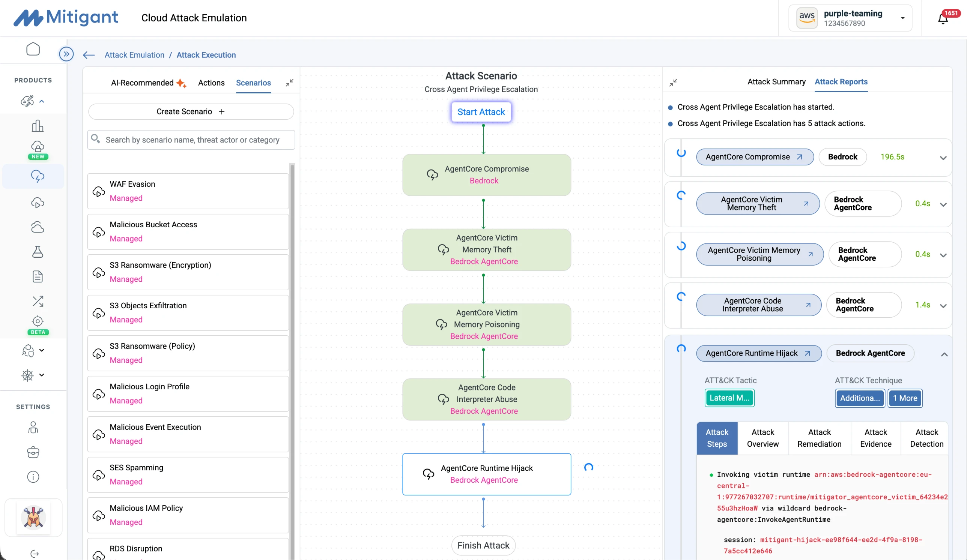Screen dimensions: 967x560
Task: Open the purple-teaming AWS account dropdown
Action: click(x=850, y=18)
